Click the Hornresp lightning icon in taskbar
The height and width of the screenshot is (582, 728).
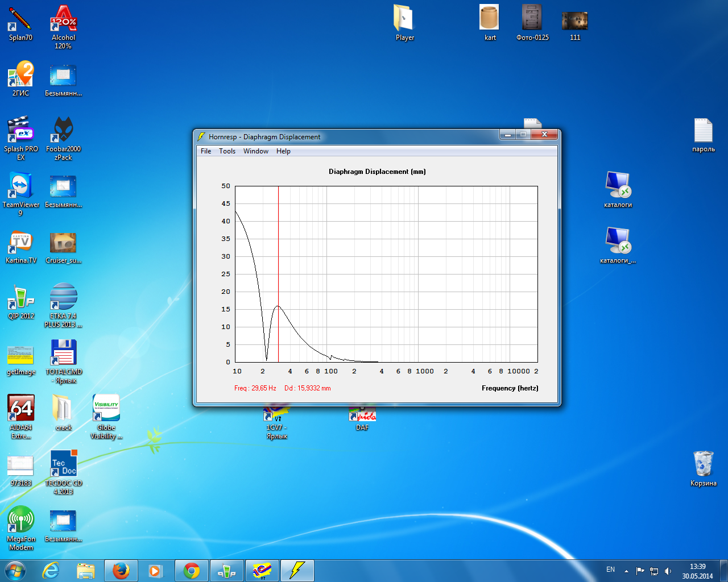point(297,570)
